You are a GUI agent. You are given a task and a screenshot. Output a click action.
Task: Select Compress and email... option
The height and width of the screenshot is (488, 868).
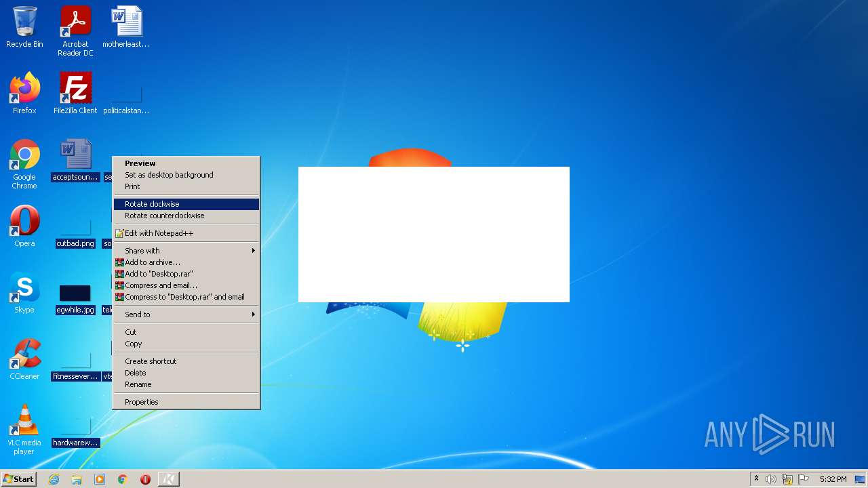click(x=186, y=285)
